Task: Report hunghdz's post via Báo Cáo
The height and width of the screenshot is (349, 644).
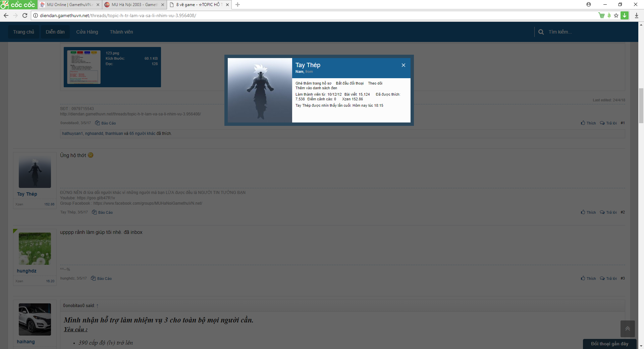Action: point(101,279)
